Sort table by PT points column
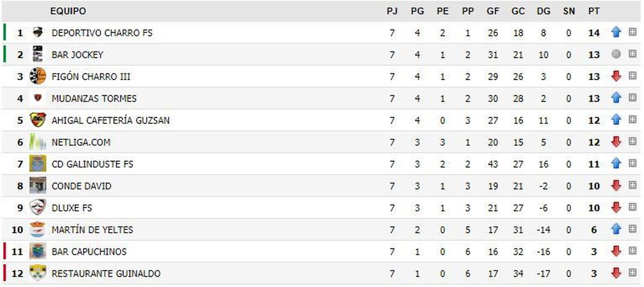 point(594,11)
